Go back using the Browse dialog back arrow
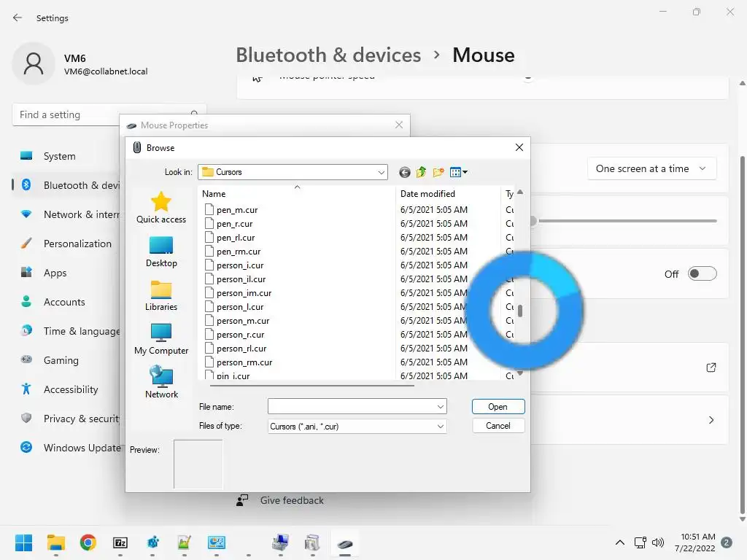The height and width of the screenshot is (560, 747). (x=404, y=172)
